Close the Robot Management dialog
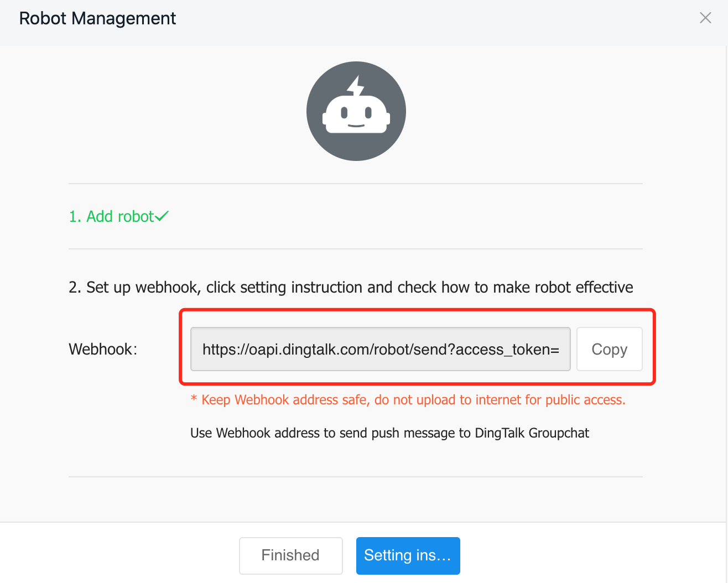 [x=705, y=18]
